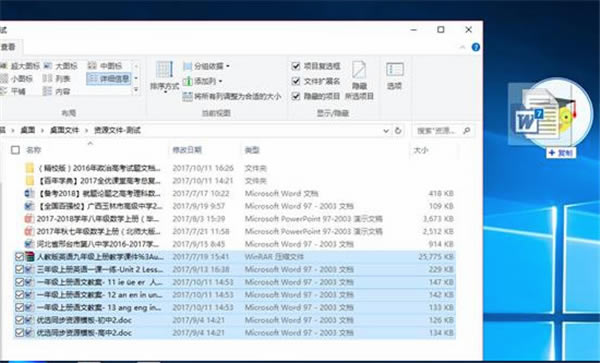Choose the 大图标 (large icons) layout
This screenshot has width=600, height=363.
(61, 66)
